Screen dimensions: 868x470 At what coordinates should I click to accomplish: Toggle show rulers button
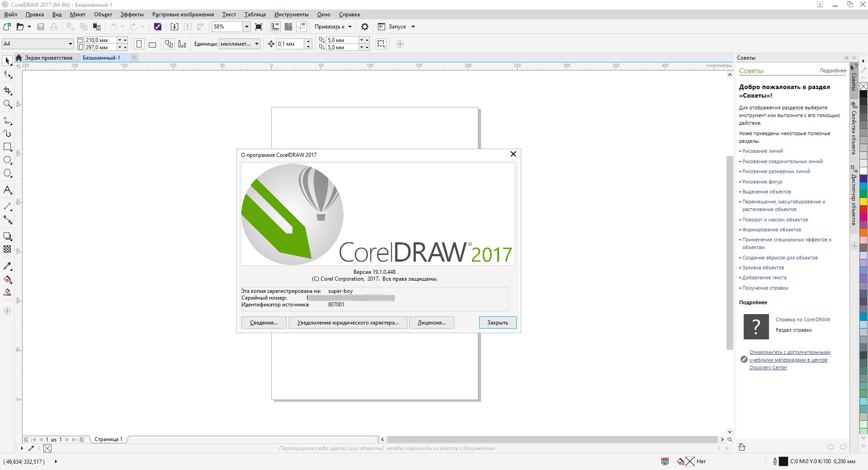tap(275, 27)
